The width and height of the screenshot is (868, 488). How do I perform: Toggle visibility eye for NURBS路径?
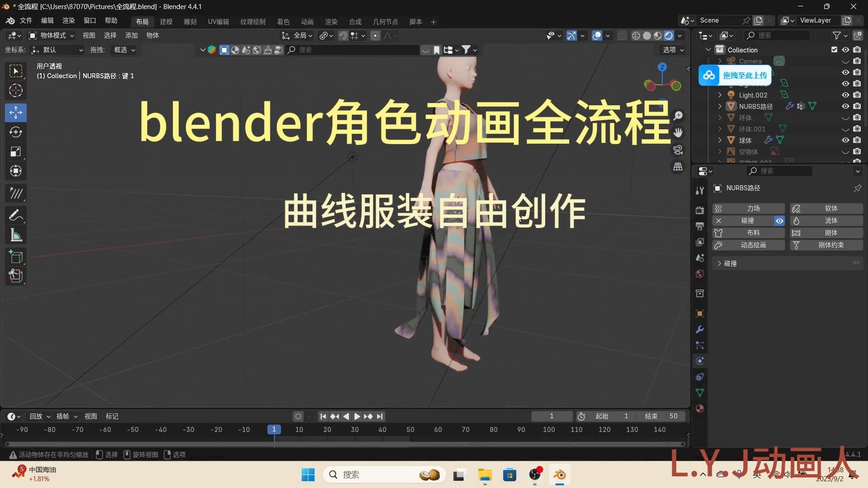845,106
